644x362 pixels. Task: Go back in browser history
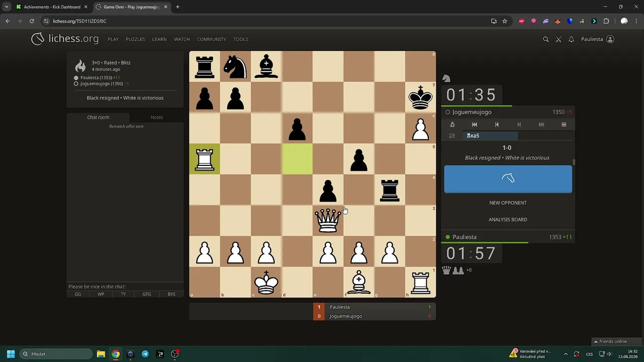tap(8, 21)
